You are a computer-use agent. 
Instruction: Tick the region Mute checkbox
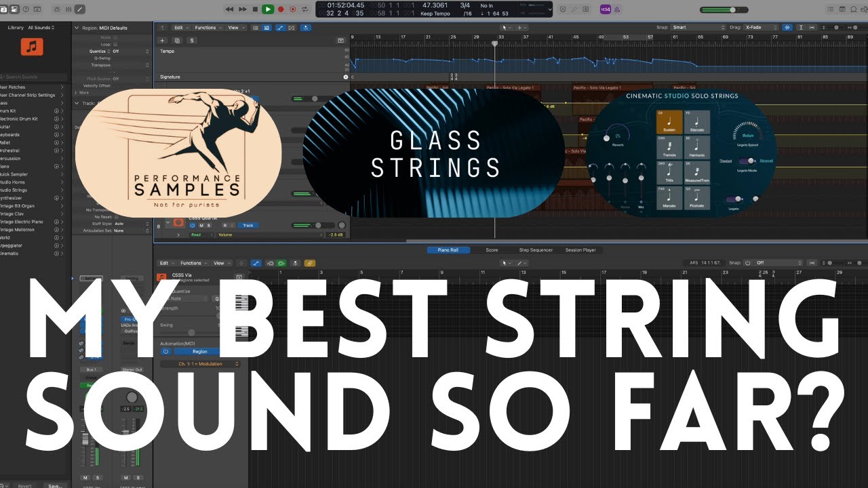coord(115,37)
